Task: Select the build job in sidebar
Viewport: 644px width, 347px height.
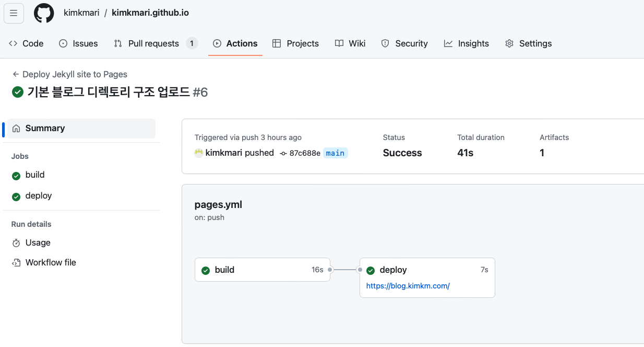Action: pos(35,175)
